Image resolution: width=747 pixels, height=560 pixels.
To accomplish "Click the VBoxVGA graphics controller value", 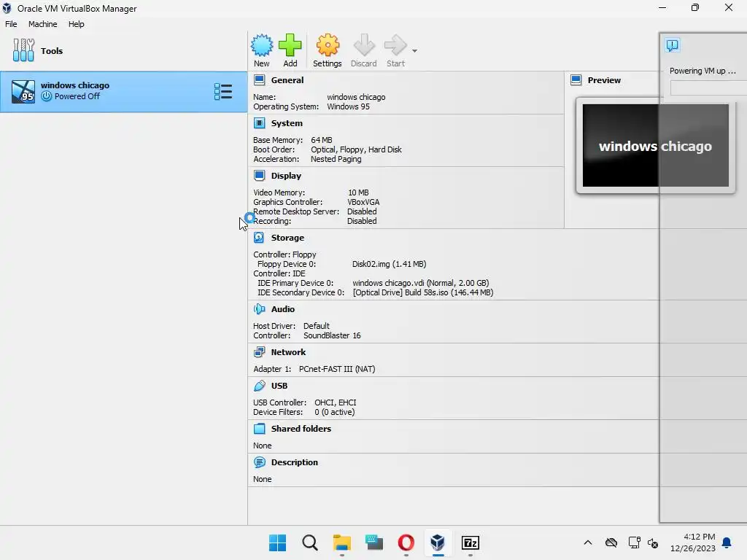I will point(363,202).
